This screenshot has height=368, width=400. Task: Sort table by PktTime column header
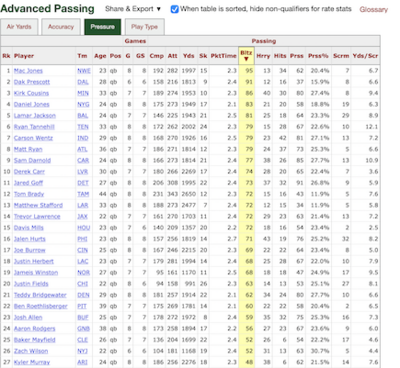pos(223,56)
